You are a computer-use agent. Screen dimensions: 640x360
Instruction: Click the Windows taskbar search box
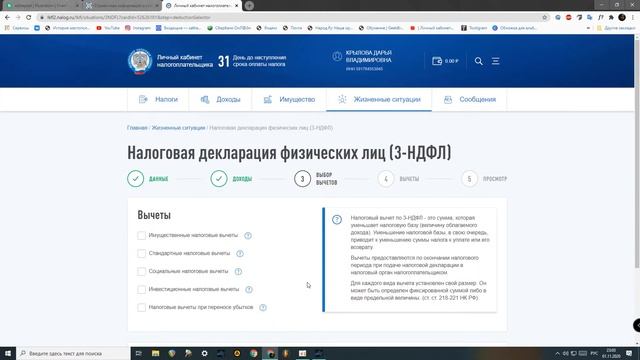pyautogui.click(x=73, y=353)
